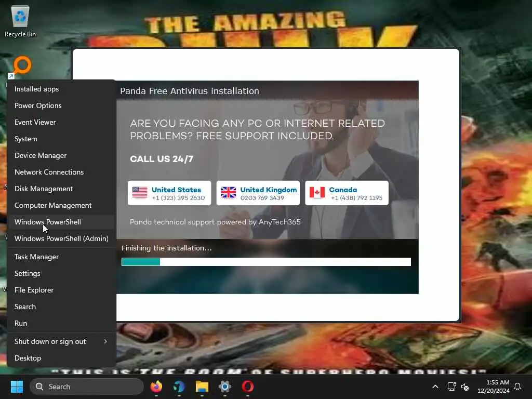The height and width of the screenshot is (399, 532).
Task: Launch Windows PowerShell from the menu
Action: (x=61, y=222)
